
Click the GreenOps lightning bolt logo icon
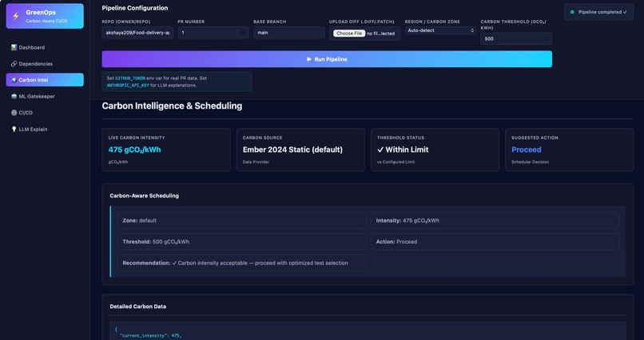click(x=16, y=16)
